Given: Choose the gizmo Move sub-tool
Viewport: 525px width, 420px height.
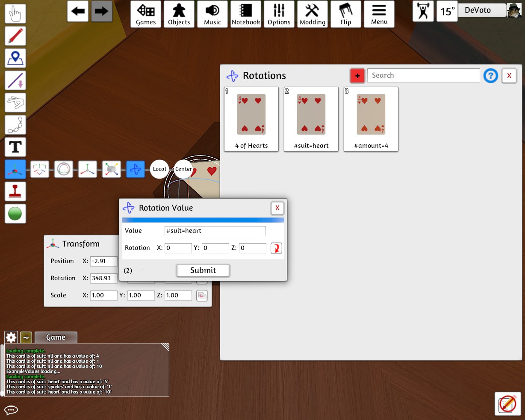Looking at the screenshot, I should (x=40, y=169).
